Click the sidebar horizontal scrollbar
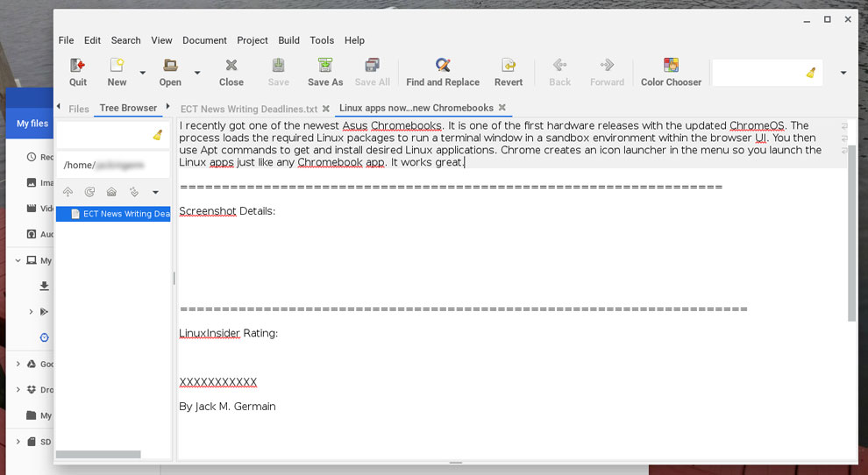 click(98, 455)
